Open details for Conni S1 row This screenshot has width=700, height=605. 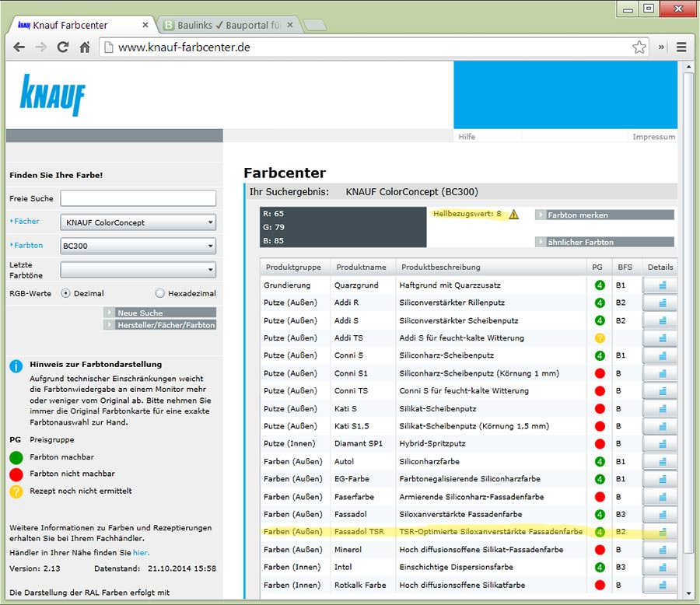pyautogui.click(x=660, y=373)
